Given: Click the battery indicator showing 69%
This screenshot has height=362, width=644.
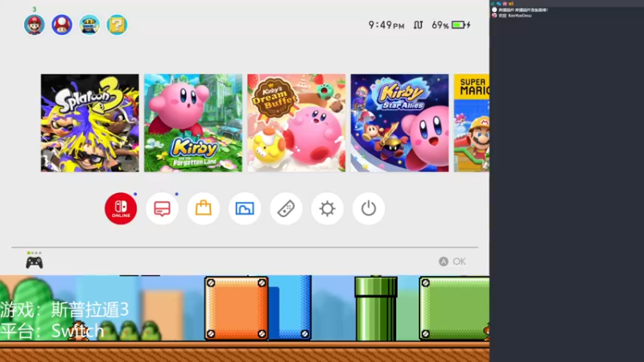Looking at the screenshot, I should tap(451, 25).
